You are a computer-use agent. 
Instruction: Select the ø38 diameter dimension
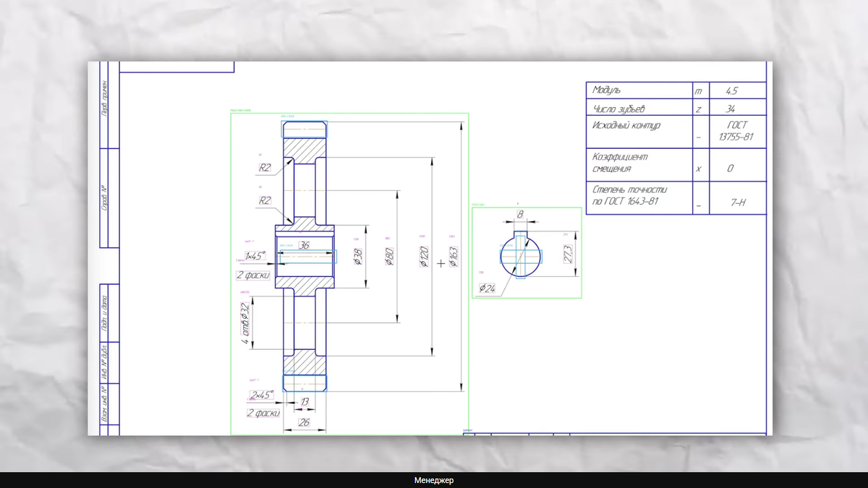click(x=357, y=257)
